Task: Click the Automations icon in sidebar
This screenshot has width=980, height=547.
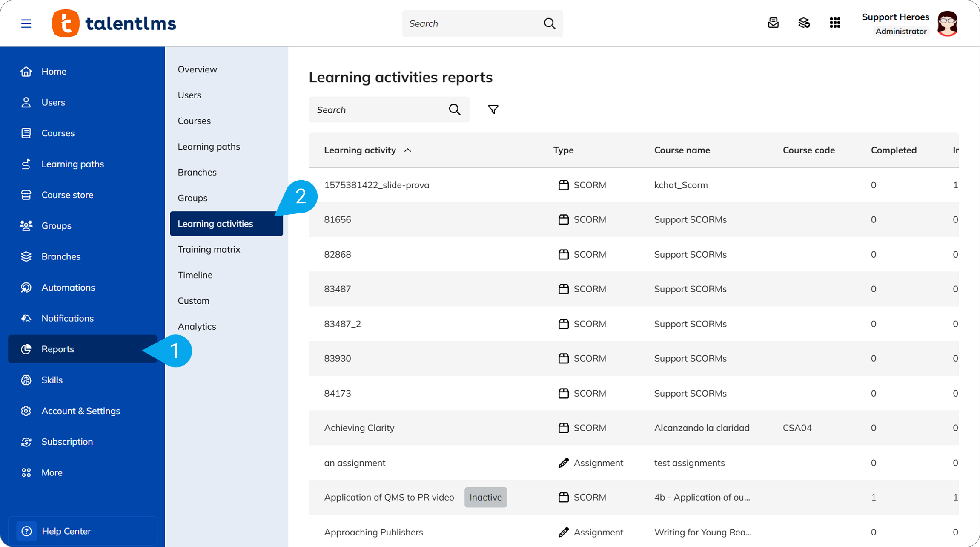Action: tap(26, 288)
